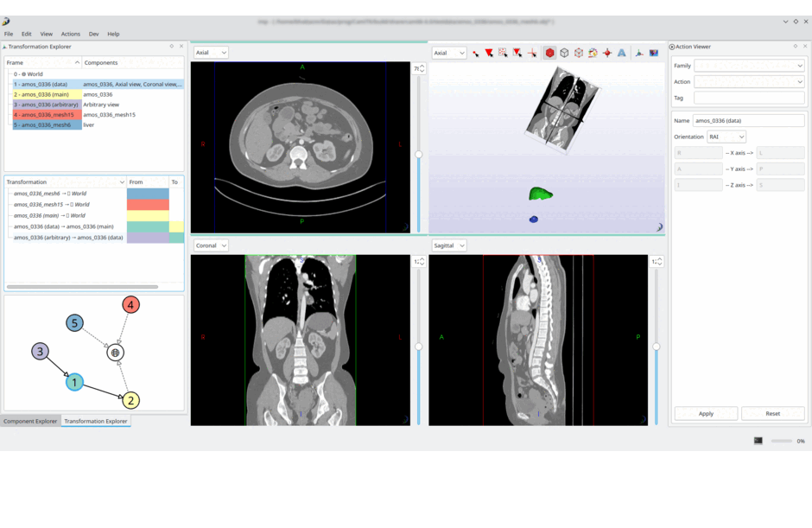Image resolution: width=812 pixels, height=528 pixels.
Task: Open the Coronal view selector dropdown
Action: 211,245
